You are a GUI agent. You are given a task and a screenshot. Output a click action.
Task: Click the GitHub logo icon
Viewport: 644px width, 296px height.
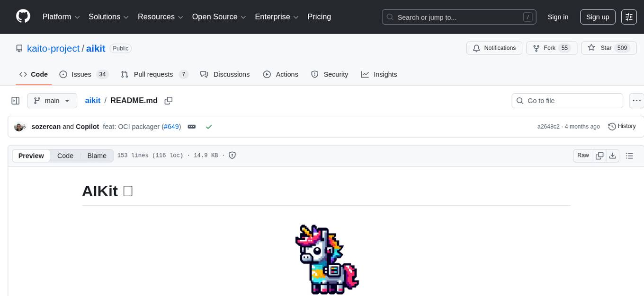point(23,17)
